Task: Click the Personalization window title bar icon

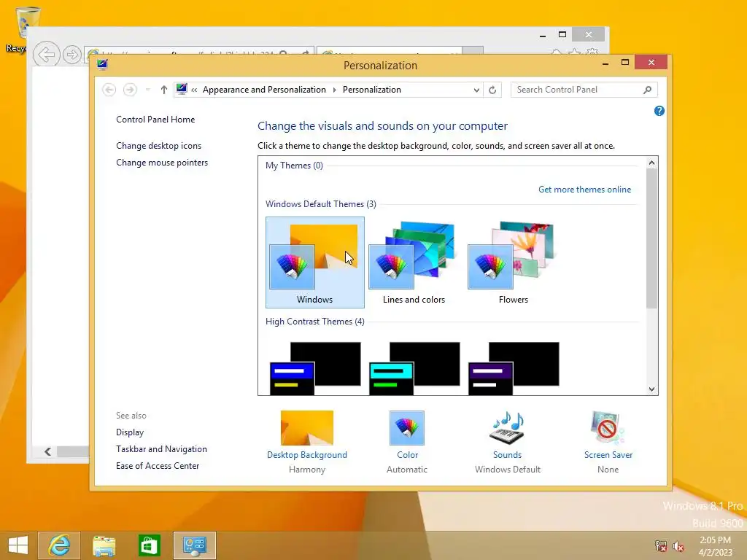Action: [102, 64]
